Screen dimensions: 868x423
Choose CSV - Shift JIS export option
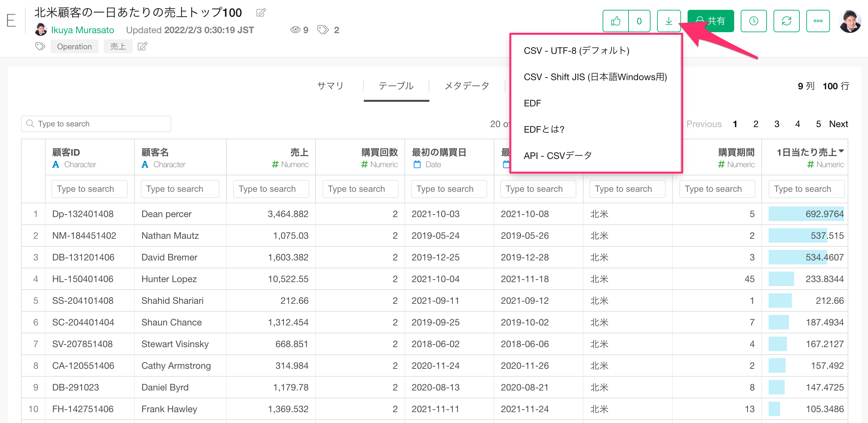pyautogui.click(x=595, y=77)
